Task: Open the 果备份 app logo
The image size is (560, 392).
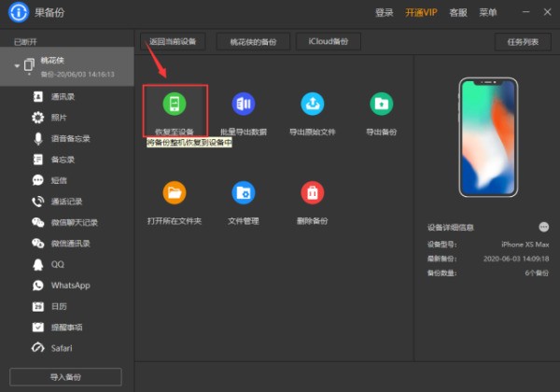Action: click(x=18, y=14)
